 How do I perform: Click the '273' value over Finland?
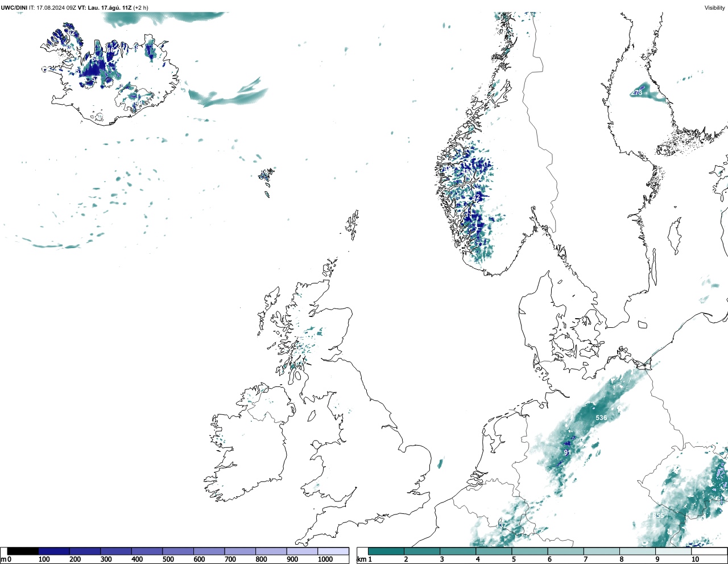point(637,93)
